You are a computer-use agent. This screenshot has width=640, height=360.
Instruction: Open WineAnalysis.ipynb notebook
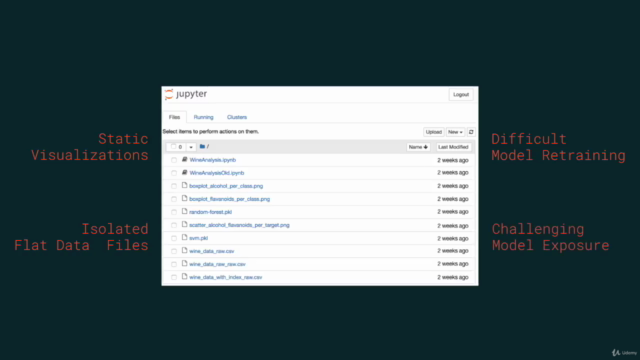click(213, 160)
